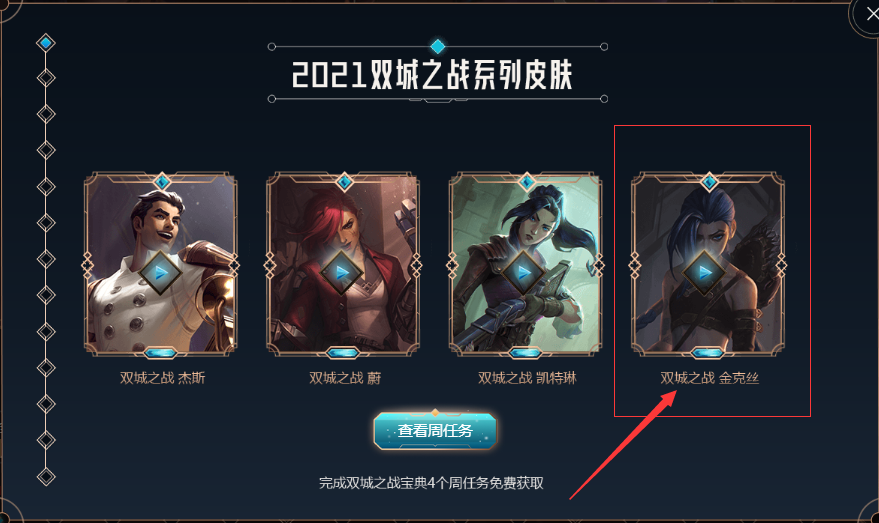The image size is (879, 523).
Task: Click the 蔚 card bottom blue gem
Action: [343, 353]
